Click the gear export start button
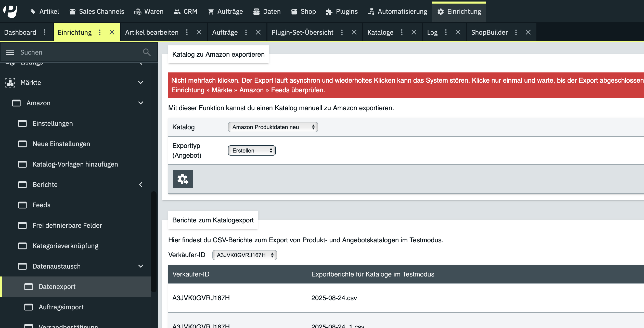This screenshot has height=328, width=644. tap(183, 179)
